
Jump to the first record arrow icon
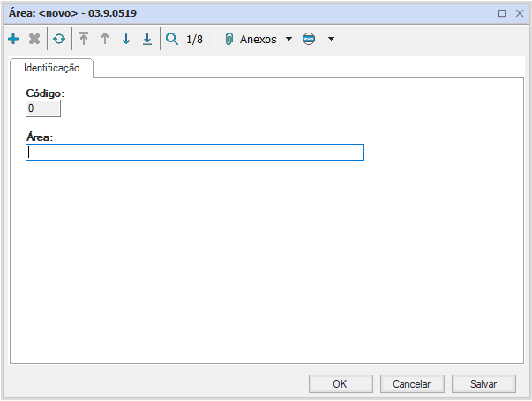(x=84, y=40)
